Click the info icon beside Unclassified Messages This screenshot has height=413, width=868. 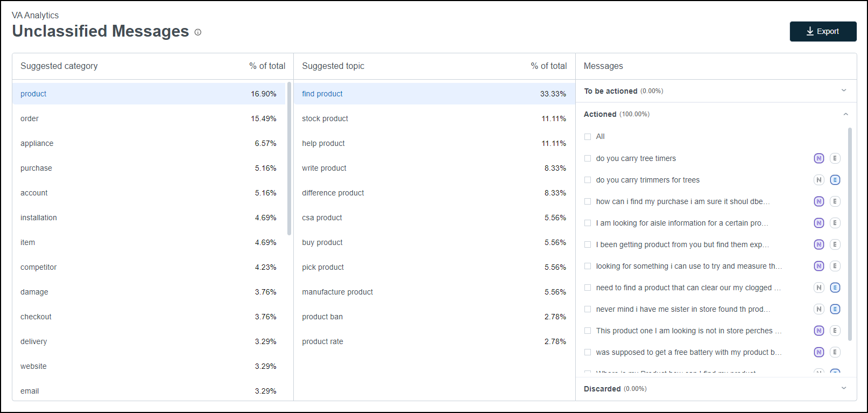click(198, 32)
